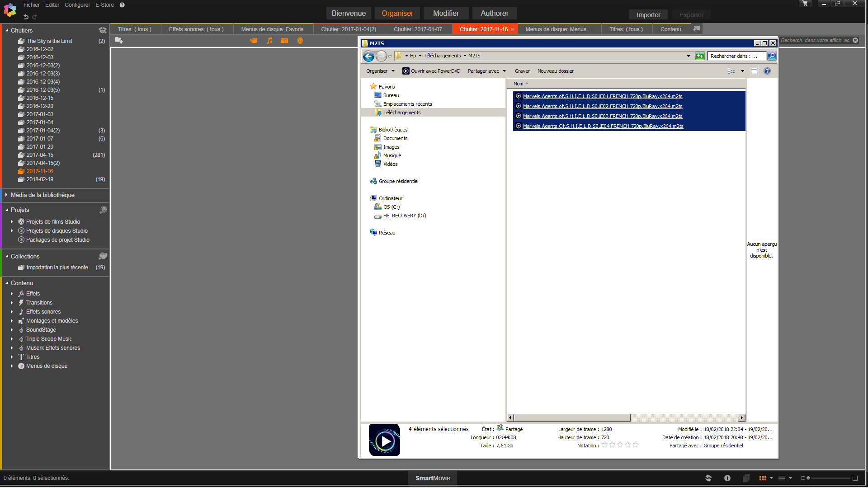
Task: Click the create bin icon beside Chutiers
Action: 103,30
